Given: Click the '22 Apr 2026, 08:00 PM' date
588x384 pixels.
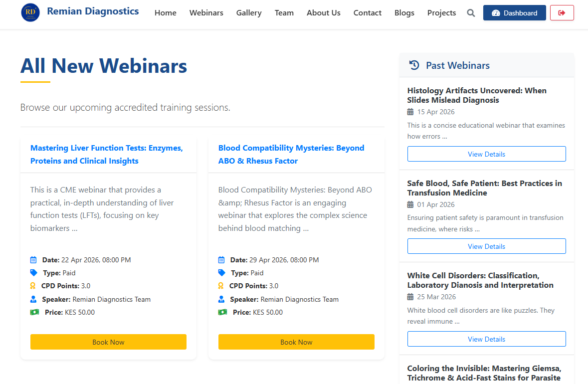Looking at the screenshot, I should [96, 260].
